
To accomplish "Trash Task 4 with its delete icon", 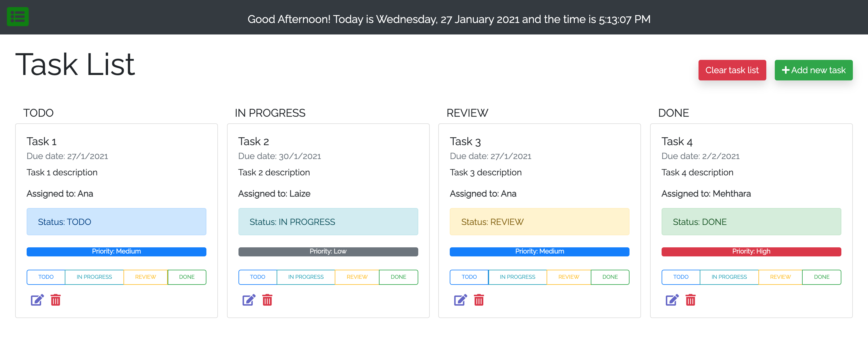I will point(690,300).
